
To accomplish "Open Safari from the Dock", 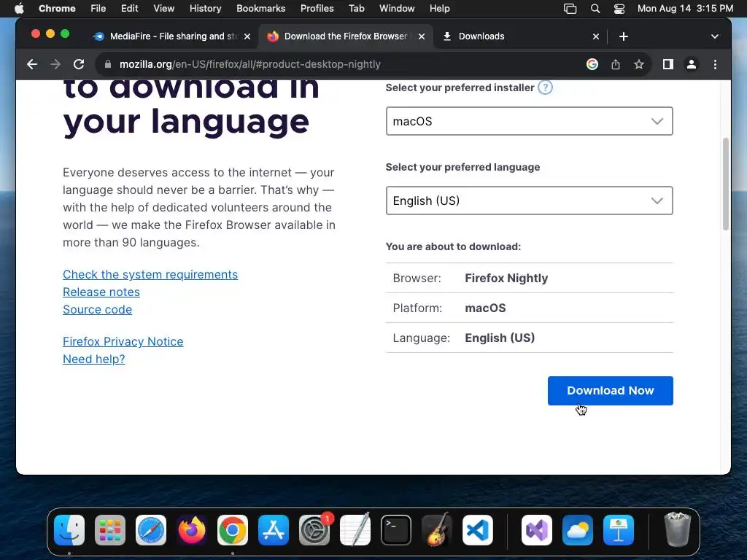I will point(151,530).
